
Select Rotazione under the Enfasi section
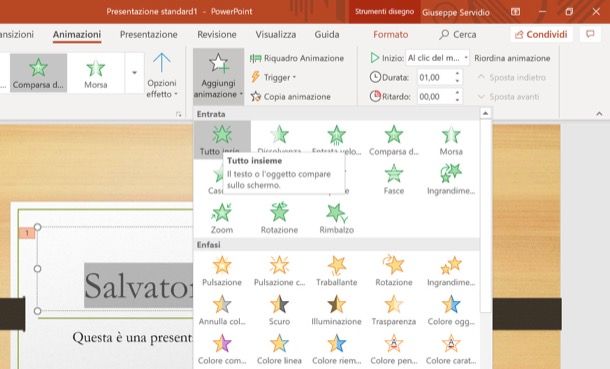pos(394,270)
